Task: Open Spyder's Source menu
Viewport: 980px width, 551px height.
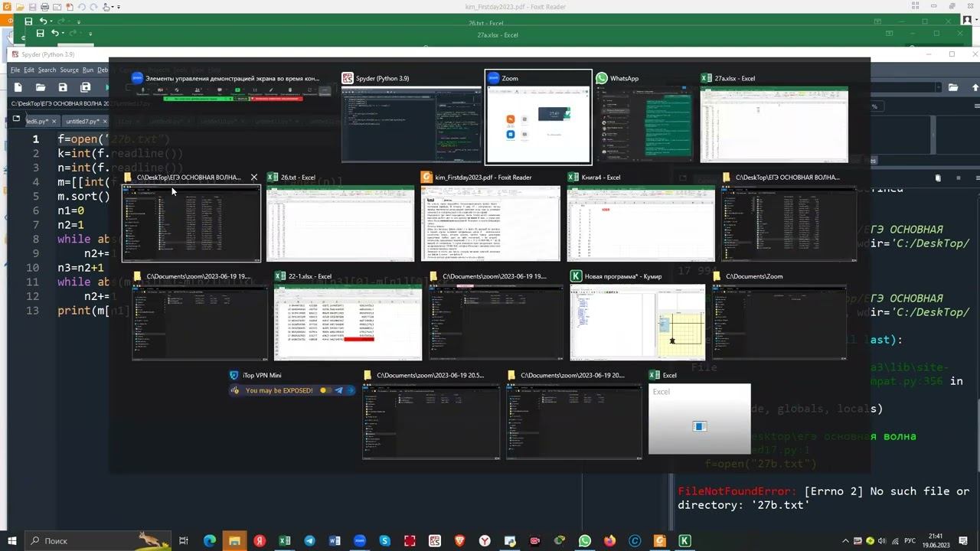Action: pyautogui.click(x=69, y=70)
